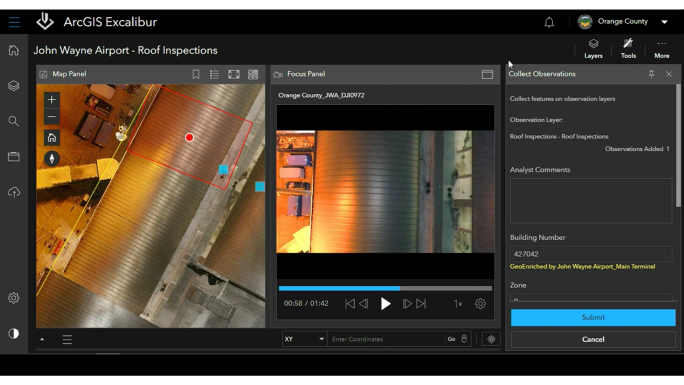Open the legend list in Map Panel
The height and width of the screenshot is (385, 684).
(x=214, y=74)
